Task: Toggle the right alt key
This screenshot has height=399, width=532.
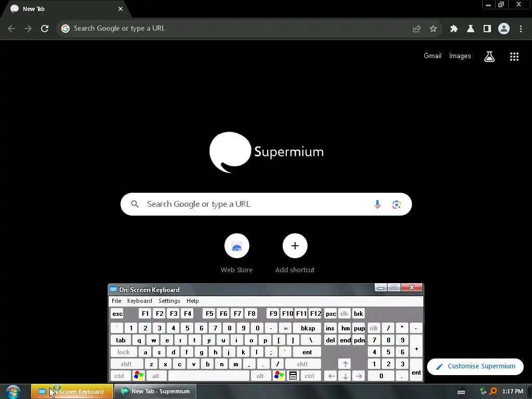Action: [260, 376]
